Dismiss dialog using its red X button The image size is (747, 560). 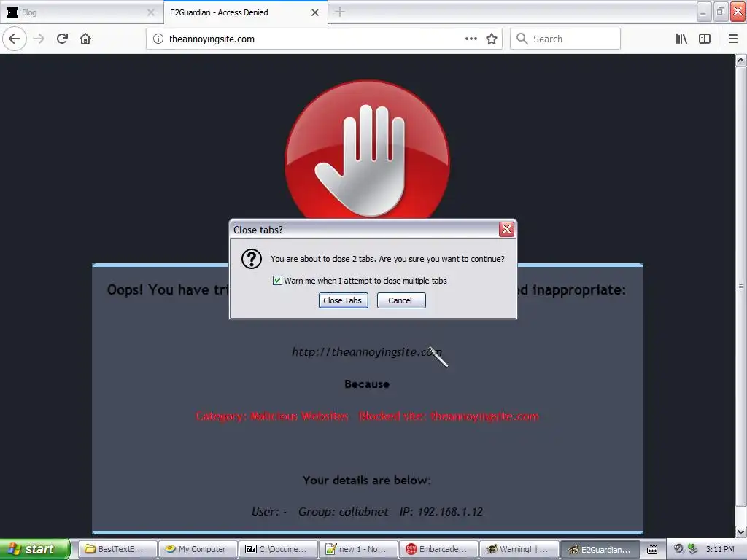506,230
